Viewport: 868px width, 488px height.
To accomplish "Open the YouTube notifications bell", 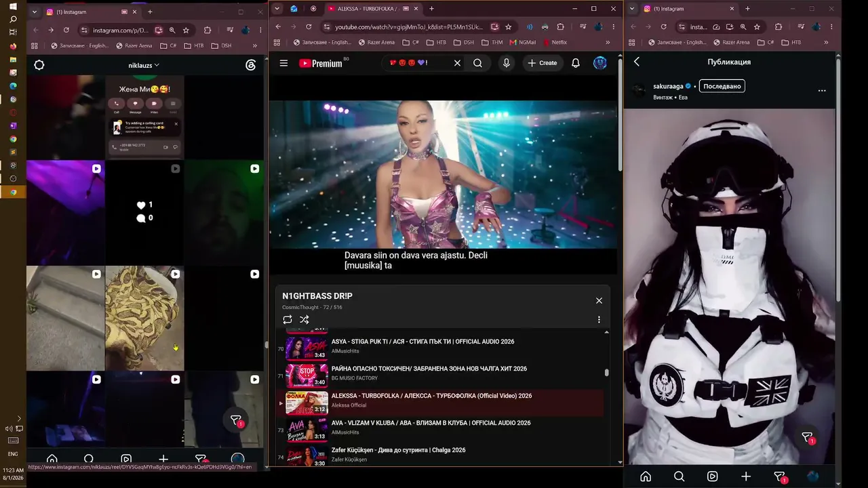I will coord(576,63).
